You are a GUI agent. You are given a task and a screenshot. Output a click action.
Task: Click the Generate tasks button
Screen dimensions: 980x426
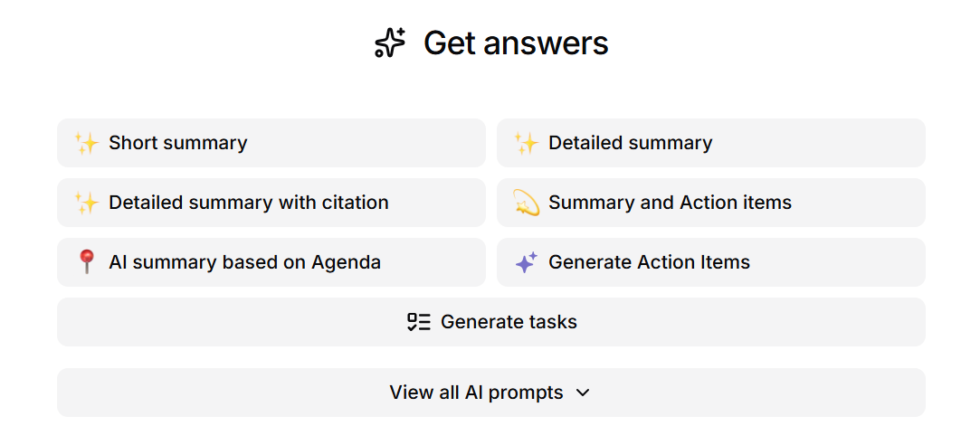tap(491, 322)
